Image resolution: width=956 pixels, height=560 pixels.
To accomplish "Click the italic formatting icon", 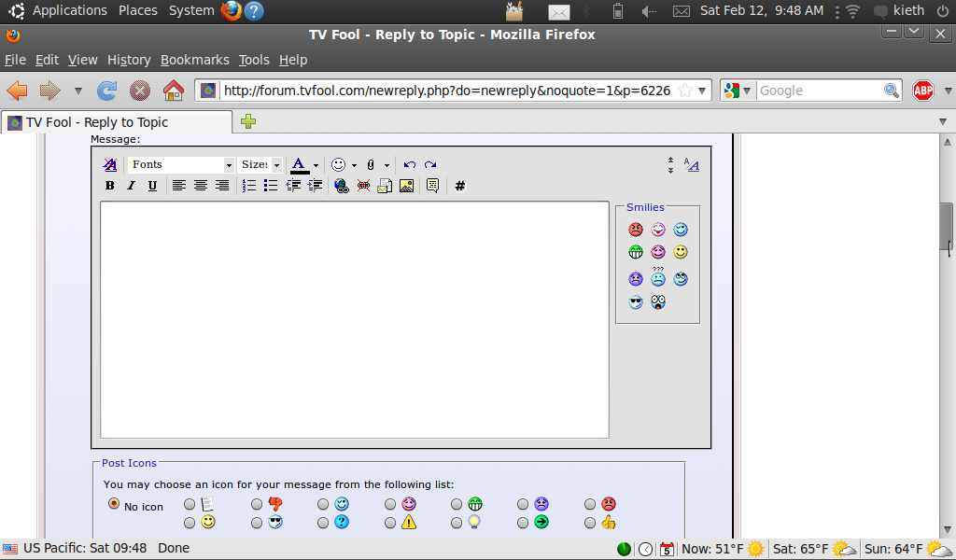I will click(131, 186).
